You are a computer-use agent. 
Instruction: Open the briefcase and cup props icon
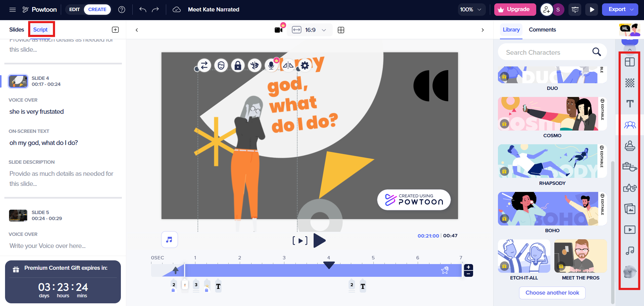tap(630, 167)
